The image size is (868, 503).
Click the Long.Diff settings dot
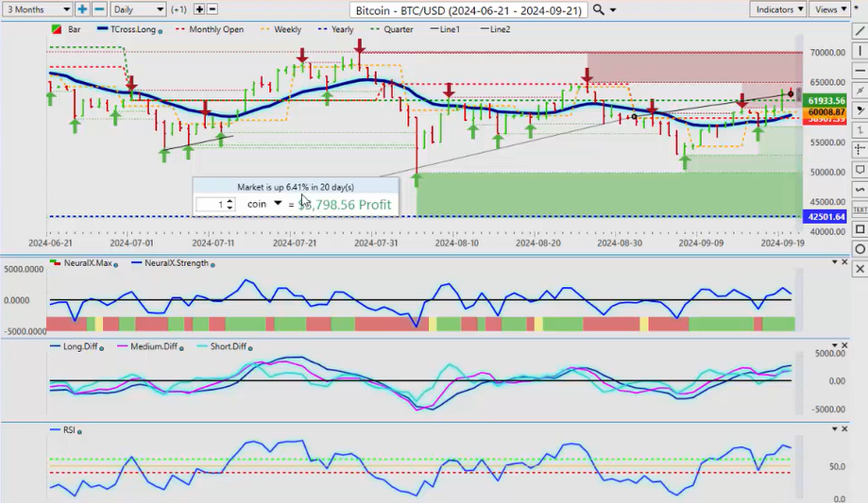coord(101,348)
